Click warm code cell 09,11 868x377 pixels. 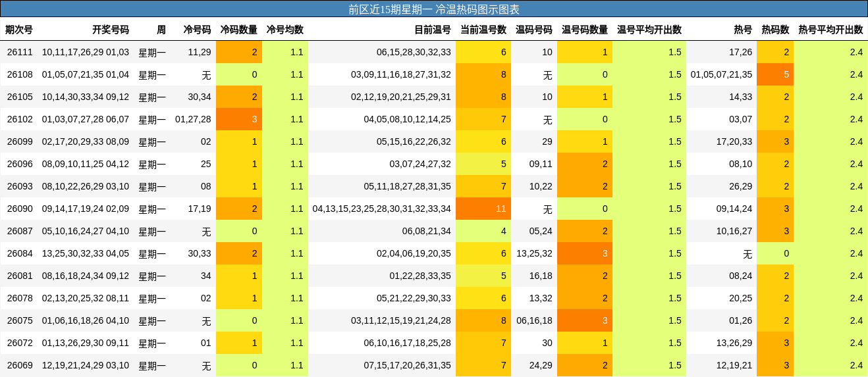pos(541,164)
